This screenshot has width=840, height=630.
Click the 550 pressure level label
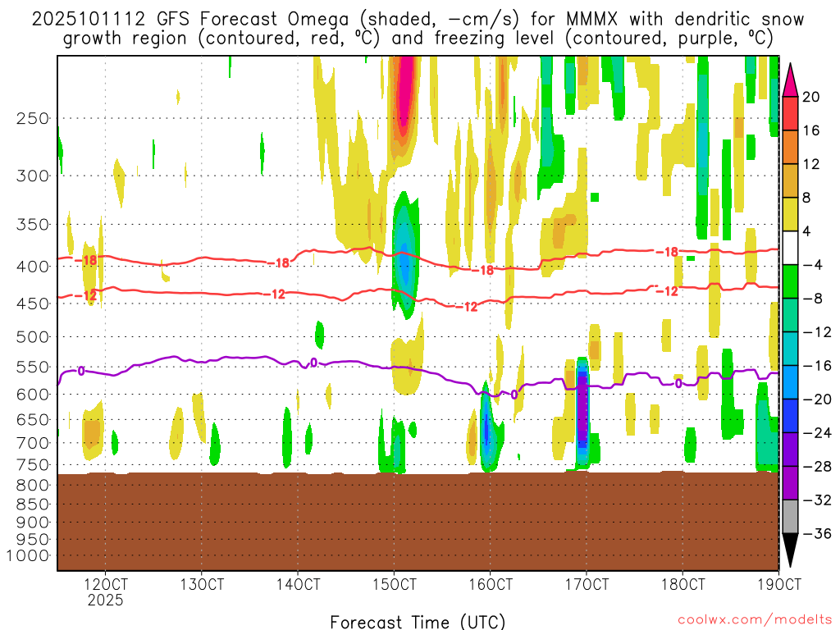tap(33, 367)
